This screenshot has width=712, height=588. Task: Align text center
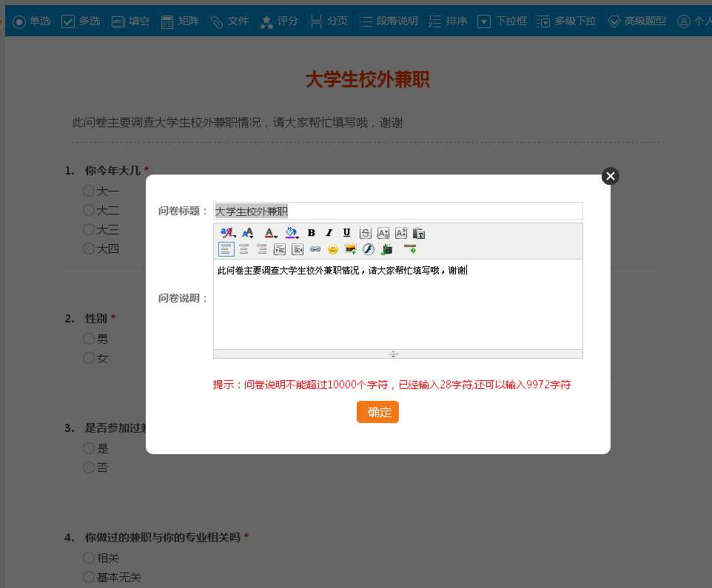[x=244, y=249]
